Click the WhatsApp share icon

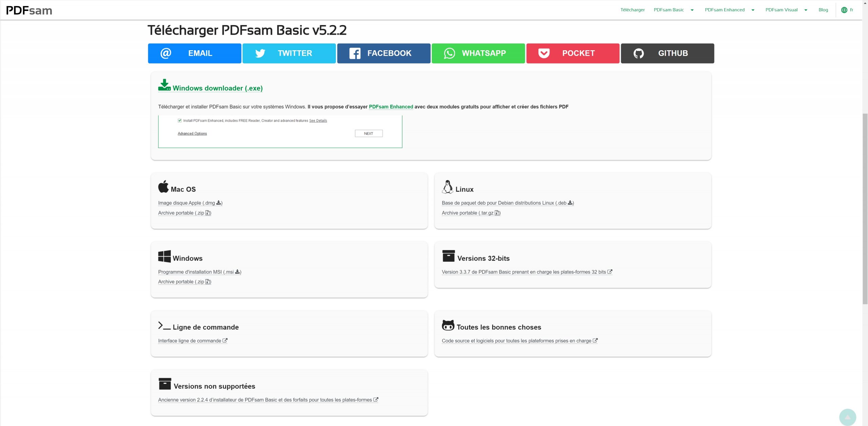pyautogui.click(x=449, y=53)
